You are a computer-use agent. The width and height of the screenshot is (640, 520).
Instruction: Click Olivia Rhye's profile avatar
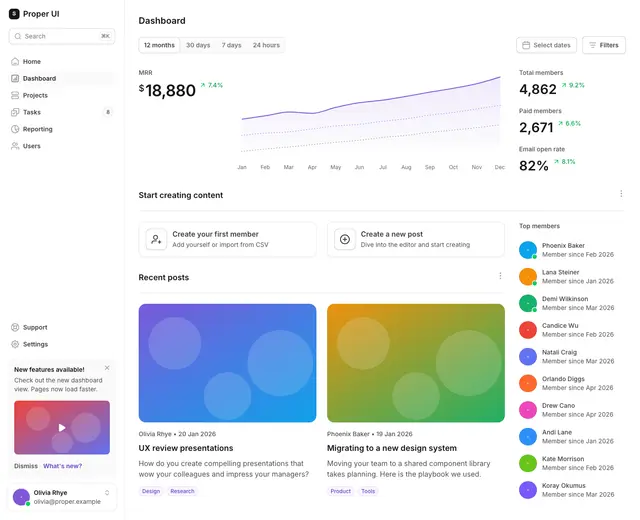(x=21, y=497)
